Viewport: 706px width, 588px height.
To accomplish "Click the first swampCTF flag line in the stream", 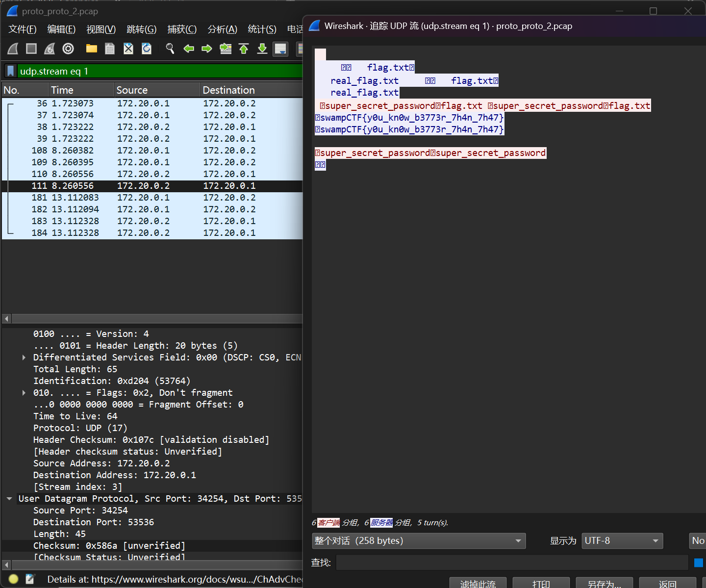I will (409, 118).
